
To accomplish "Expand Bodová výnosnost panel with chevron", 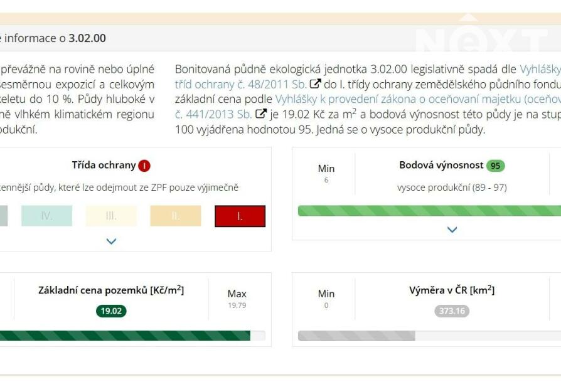I will pos(452,230).
